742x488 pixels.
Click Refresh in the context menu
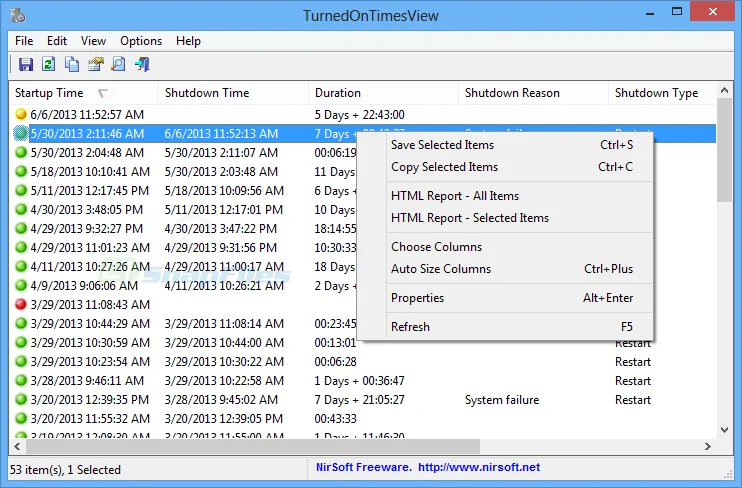[410, 327]
